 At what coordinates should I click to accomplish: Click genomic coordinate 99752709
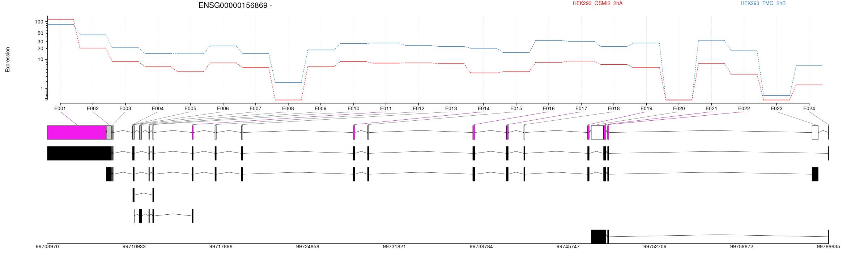(x=655, y=247)
